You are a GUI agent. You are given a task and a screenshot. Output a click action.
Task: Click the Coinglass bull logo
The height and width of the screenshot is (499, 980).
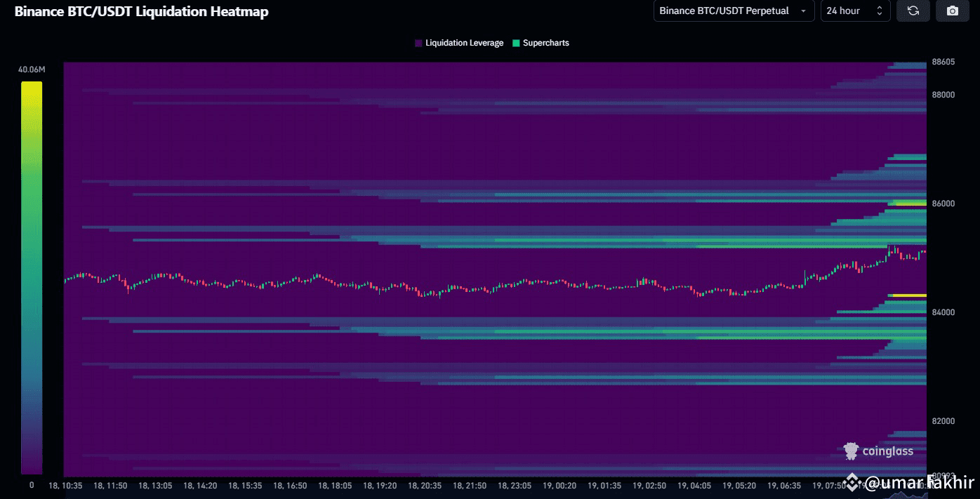pos(850,451)
